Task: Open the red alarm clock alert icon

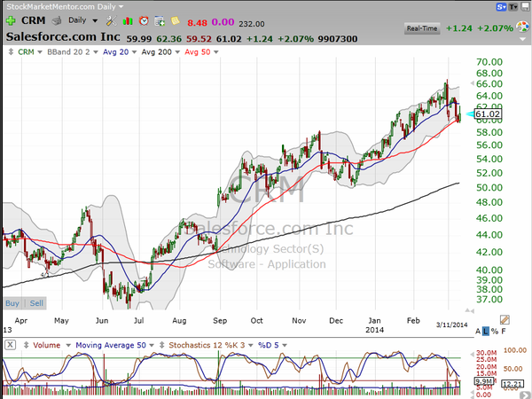Action: click(144, 21)
